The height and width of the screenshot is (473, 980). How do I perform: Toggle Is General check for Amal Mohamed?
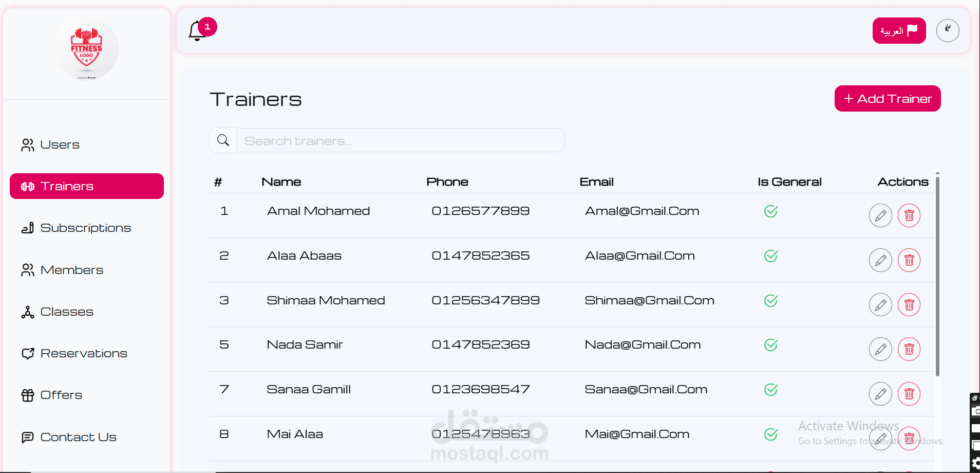pos(770,211)
